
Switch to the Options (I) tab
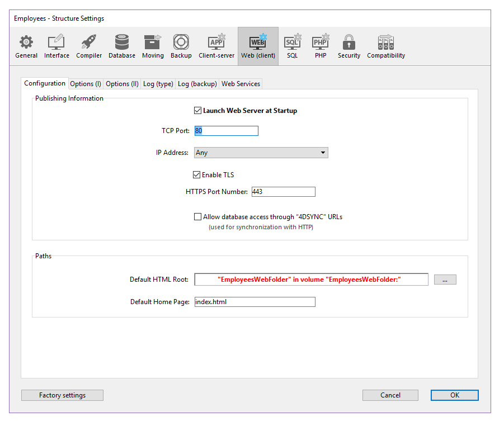click(x=86, y=84)
